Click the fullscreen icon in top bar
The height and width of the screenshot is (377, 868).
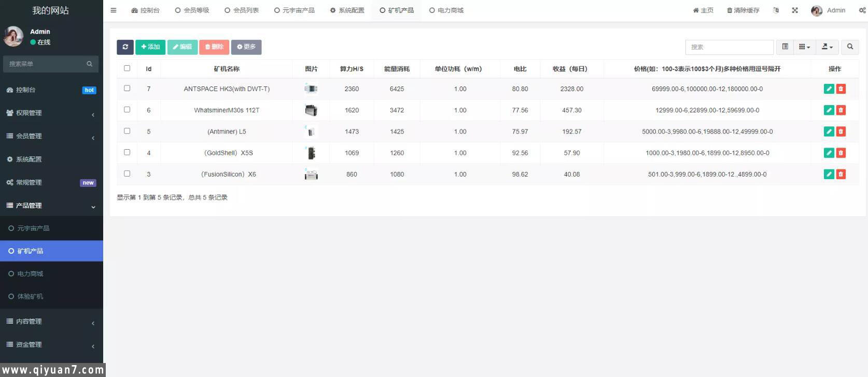(x=795, y=10)
